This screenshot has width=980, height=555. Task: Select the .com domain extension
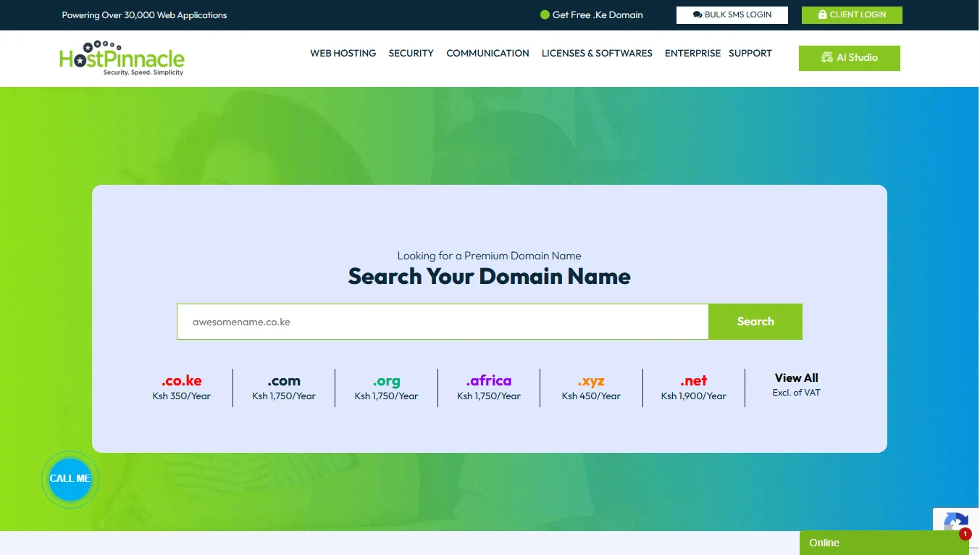point(284,381)
